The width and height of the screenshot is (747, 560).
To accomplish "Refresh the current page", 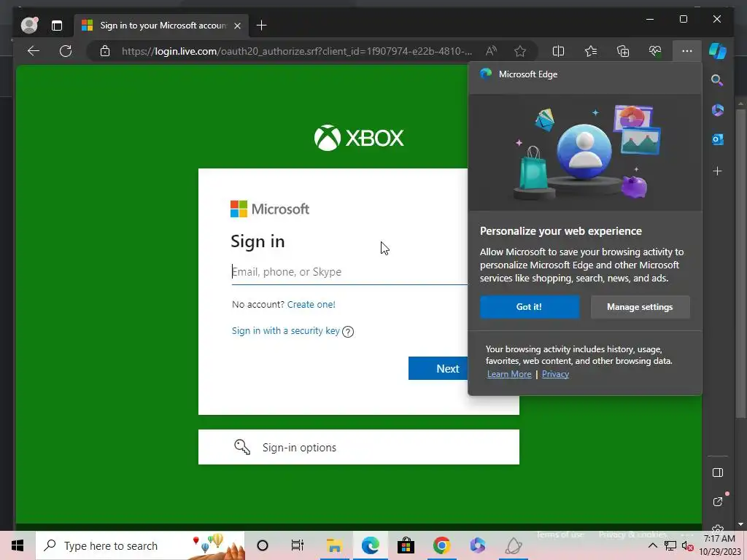I will point(66,51).
